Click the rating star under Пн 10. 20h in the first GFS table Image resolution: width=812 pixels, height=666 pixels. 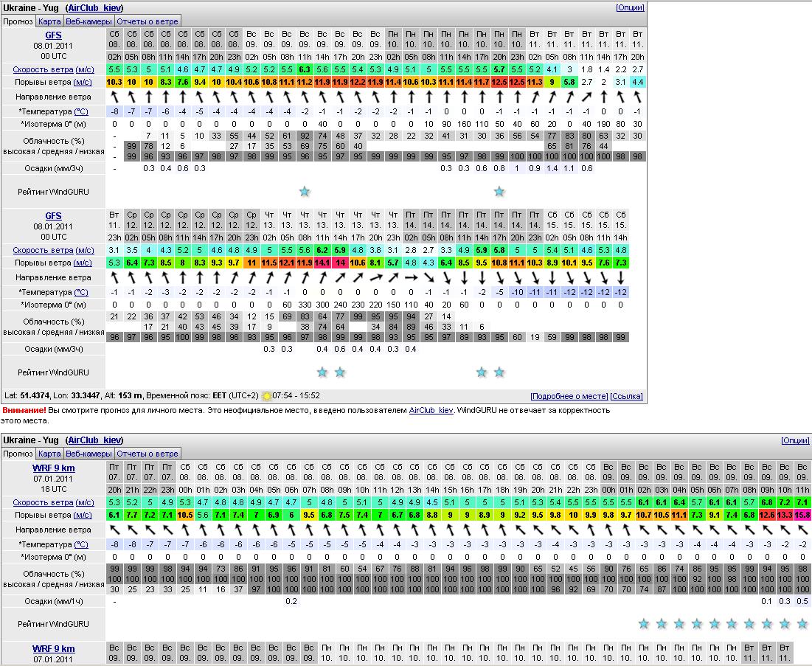point(499,192)
